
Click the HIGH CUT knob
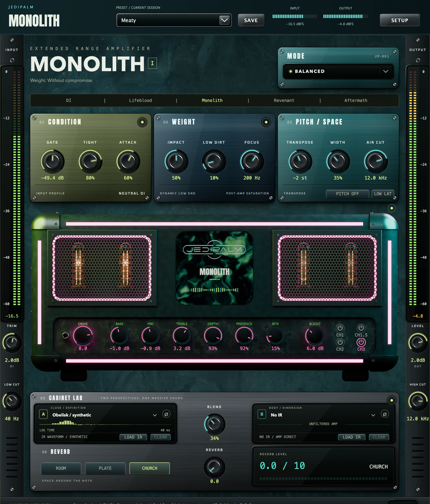point(418,401)
